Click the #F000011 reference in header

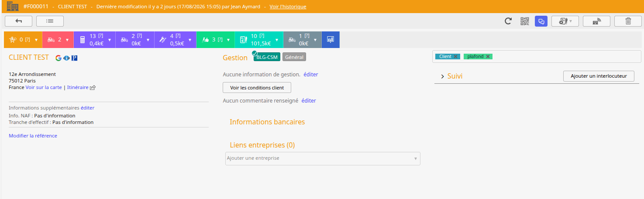[x=36, y=7]
